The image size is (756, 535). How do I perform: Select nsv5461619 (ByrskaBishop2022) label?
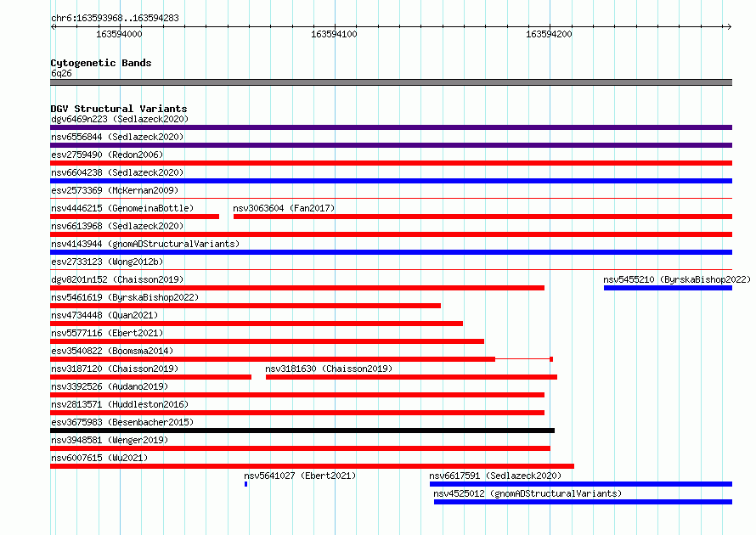point(125,297)
